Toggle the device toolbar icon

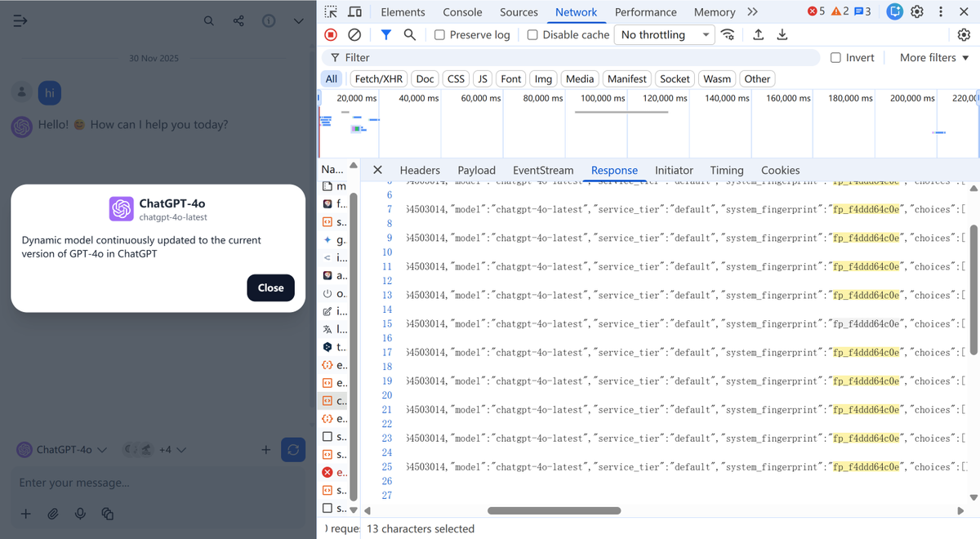pyautogui.click(x=355, y=12)
